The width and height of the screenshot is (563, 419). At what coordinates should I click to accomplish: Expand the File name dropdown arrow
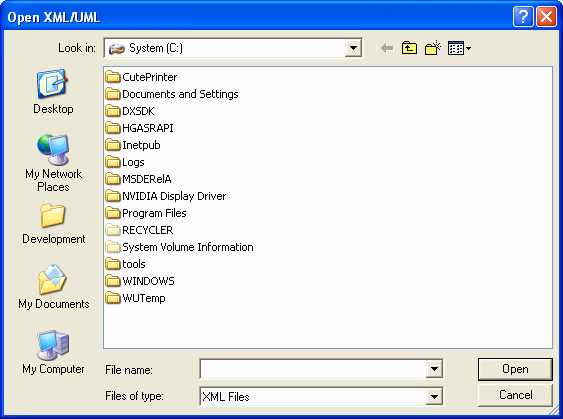(x=434, y=369)
